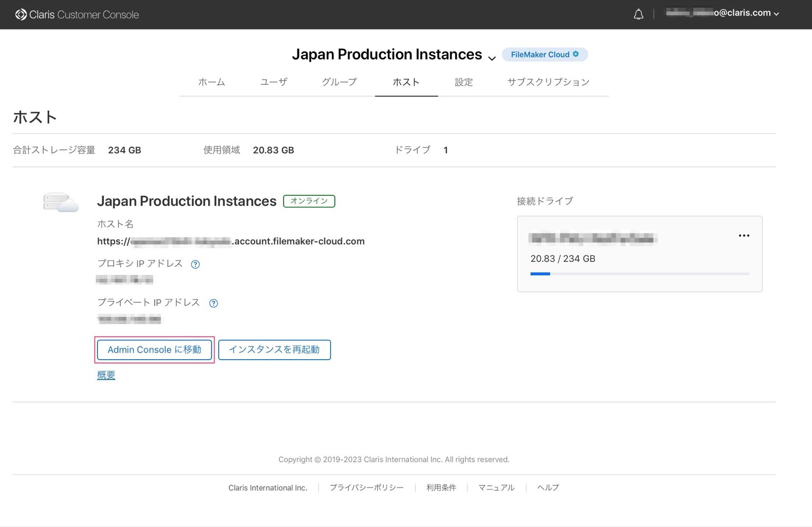Viewport: 812px width, 527px height.
Task: Open the proxy IP address help icon
Action: tap(195, 264)
